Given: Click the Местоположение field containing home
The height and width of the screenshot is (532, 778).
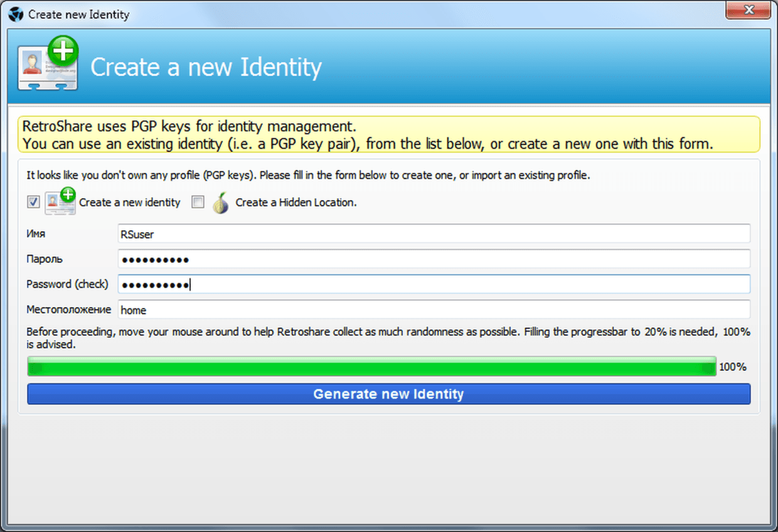Looking at the screenshot, I should coord(434,309).
